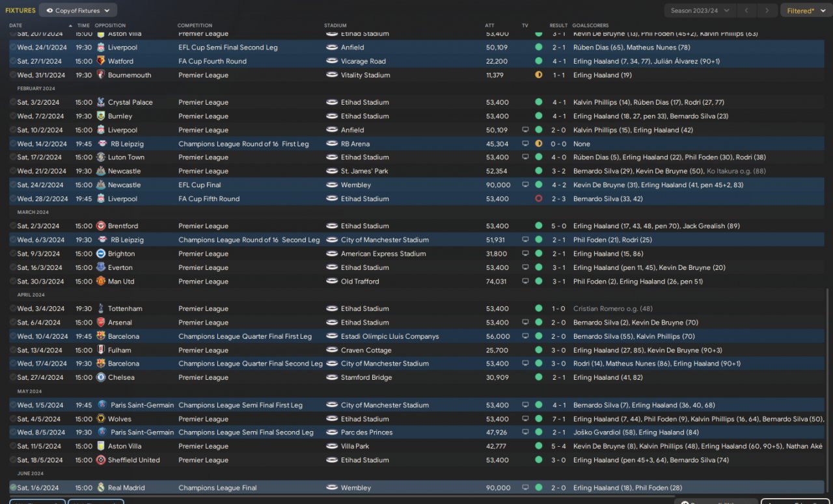Tick the row marker for Real Madrid fixture
This screenshot has width=833, height=504.
pos(13,488)
